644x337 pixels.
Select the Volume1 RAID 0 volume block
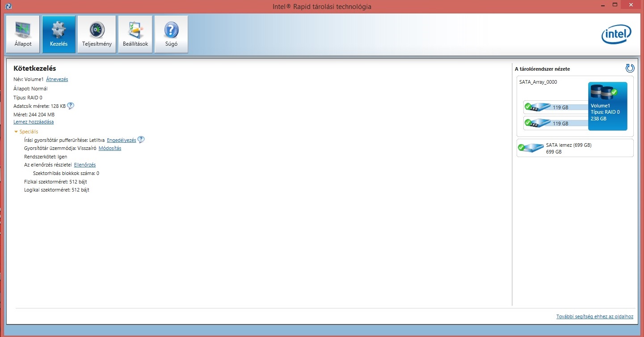pos(607,106)
